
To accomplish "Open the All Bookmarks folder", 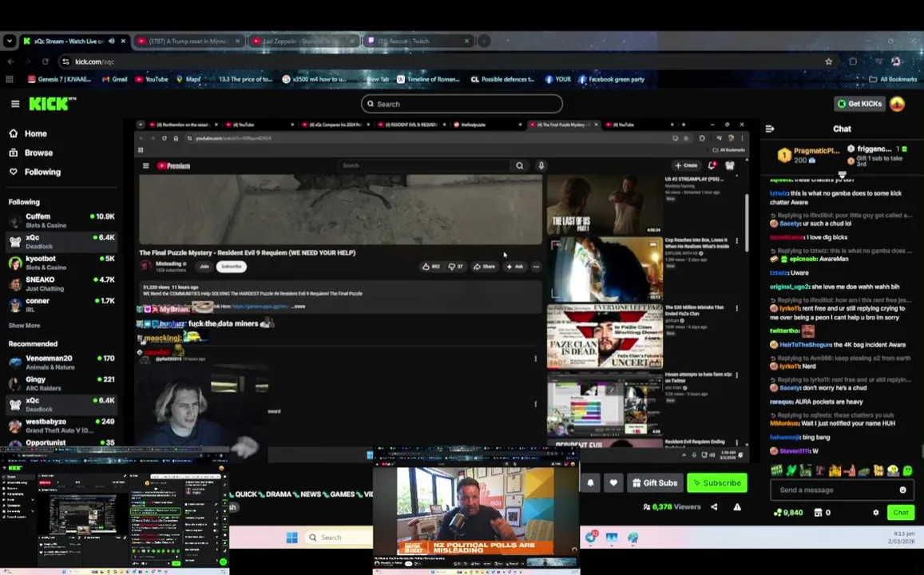I will 893,79.
